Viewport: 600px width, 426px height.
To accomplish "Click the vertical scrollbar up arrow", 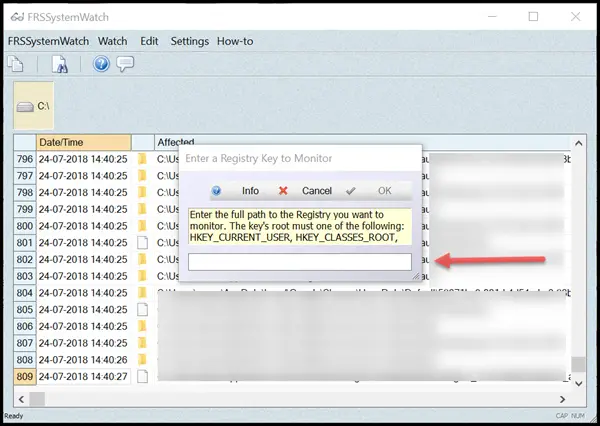I will pos(579,144).
